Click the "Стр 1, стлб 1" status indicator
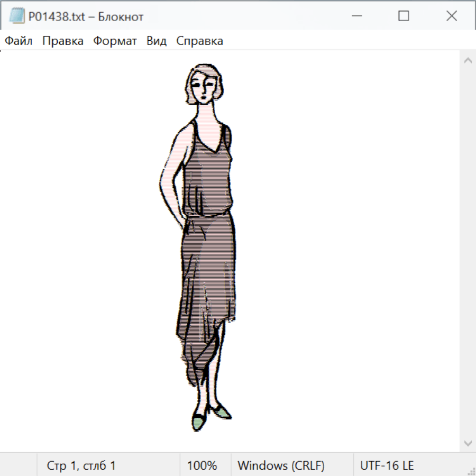Viewport: 476px width, 476px height. 81,465
